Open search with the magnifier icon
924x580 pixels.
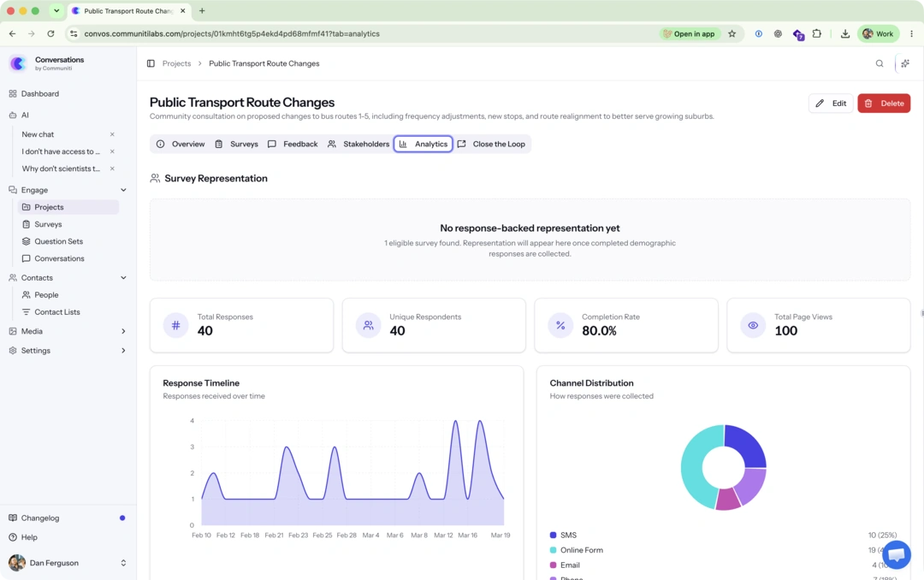click(x=880, y=63)
